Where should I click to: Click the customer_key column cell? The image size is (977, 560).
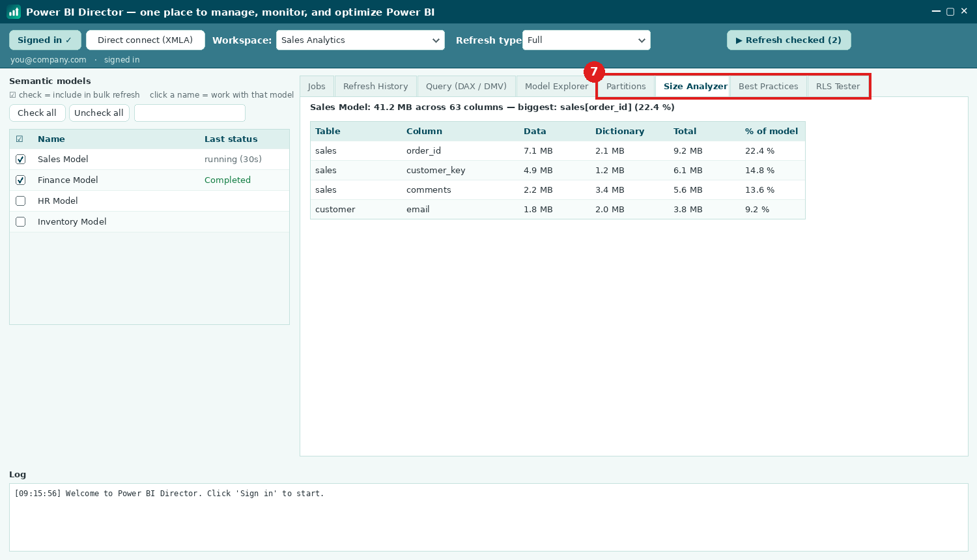[x=436, y=170]
